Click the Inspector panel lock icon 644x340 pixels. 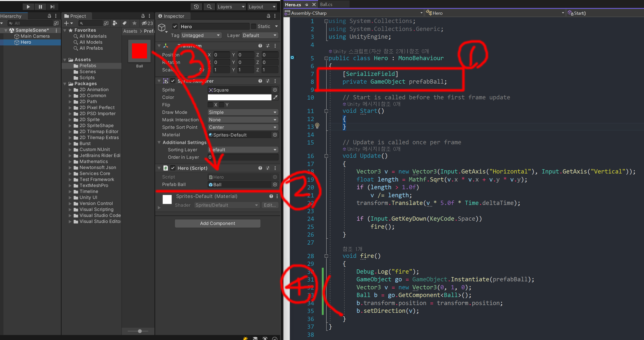click(268, 16)
